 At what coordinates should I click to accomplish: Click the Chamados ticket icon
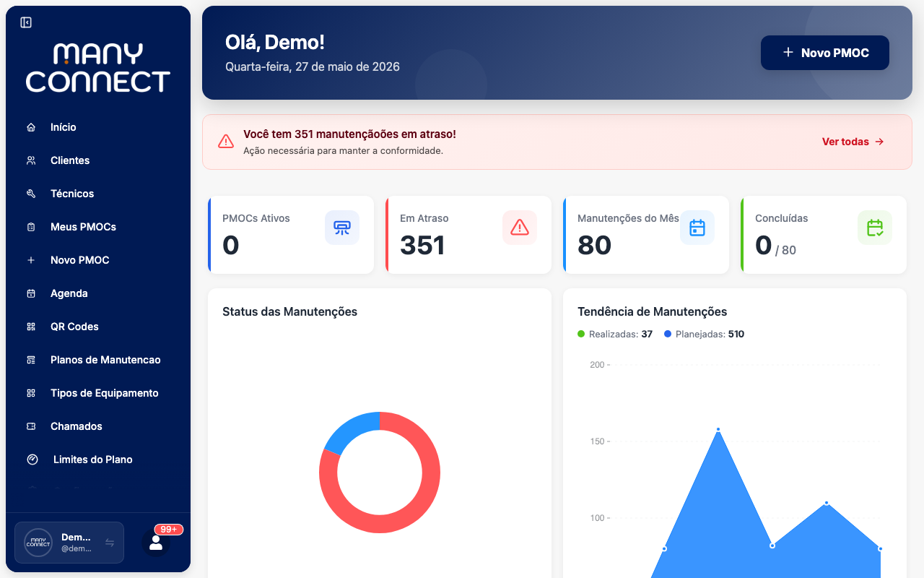31,426
